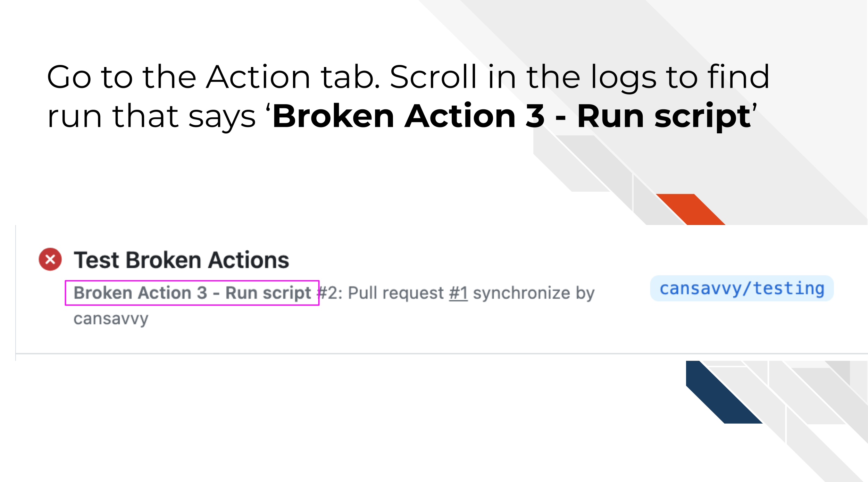Image resolution: width=868 pixels, height=482 pixels.
Task: Select the cansavvy/testing branch badge
Action: (x=742, y=288)
